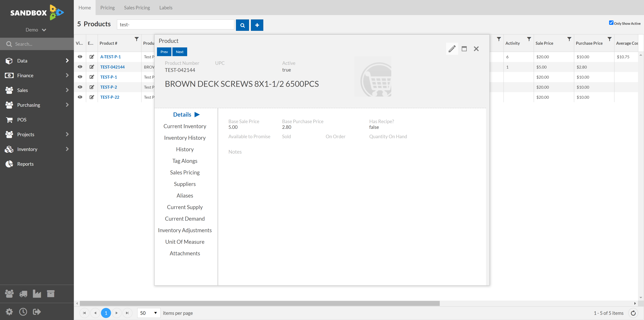Click eye view icon for TEST-042144
The width and height of the screenshot is (644, 320).
tap(80, 67)
